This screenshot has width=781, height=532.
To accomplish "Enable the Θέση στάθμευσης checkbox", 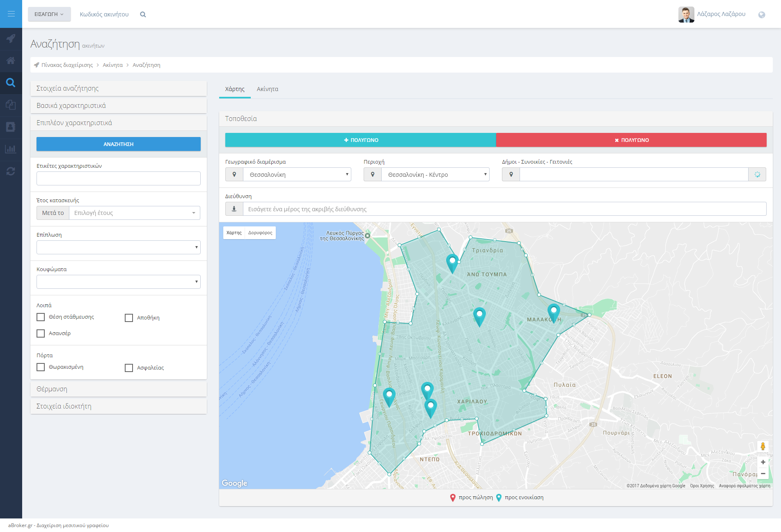I will pos(41,317).
